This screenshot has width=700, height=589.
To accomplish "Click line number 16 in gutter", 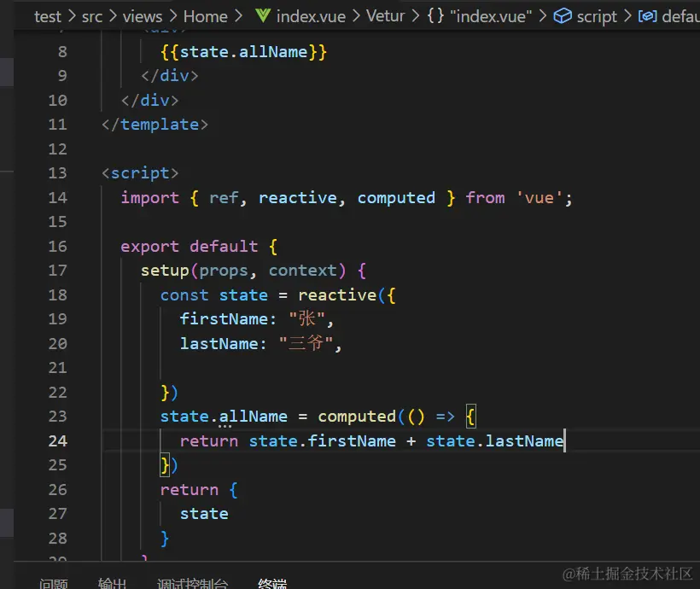I will click(57, 246).
